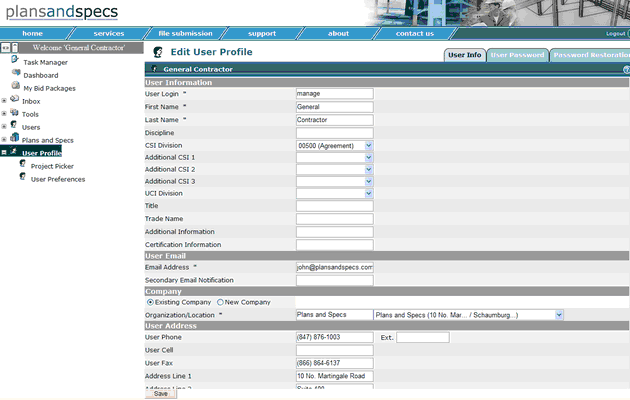The height and width of the screenshot is (400, 630).
Task: Expand the Plans and Specs tree node
Action: 4,139
